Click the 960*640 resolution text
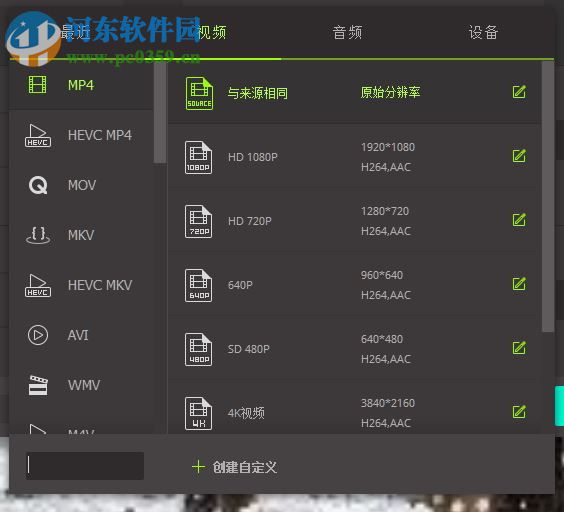This screenshot has width=564, height=512. coord(382,275)
